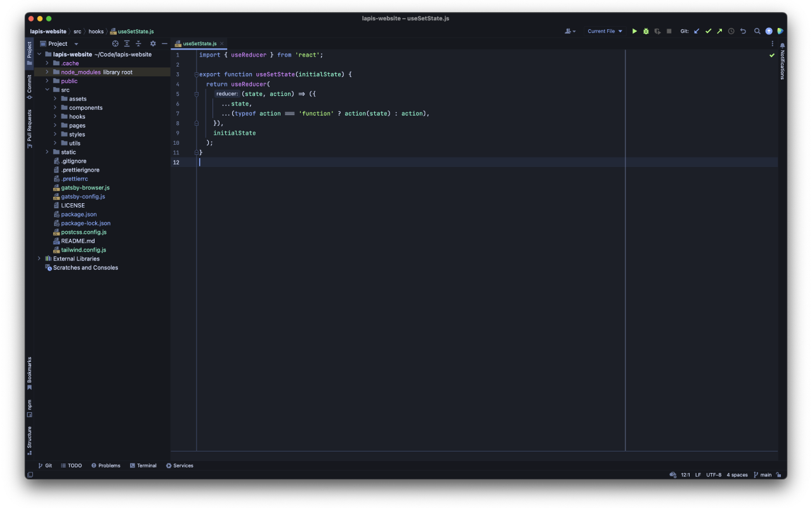The width and height of the screenshot is (812, 508).
Task: Run the current file with the green Run icon
Action: [634, 30]
